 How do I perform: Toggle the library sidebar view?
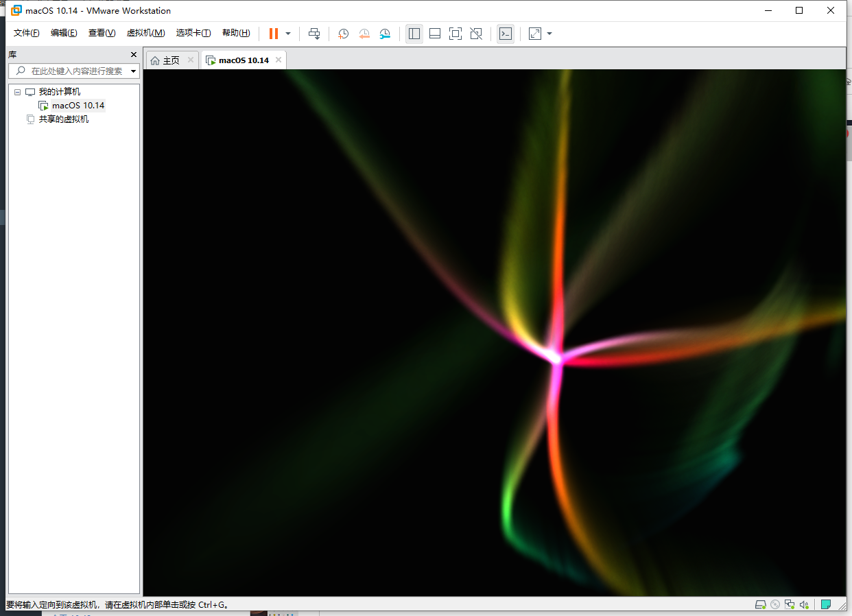coord(414,34)
